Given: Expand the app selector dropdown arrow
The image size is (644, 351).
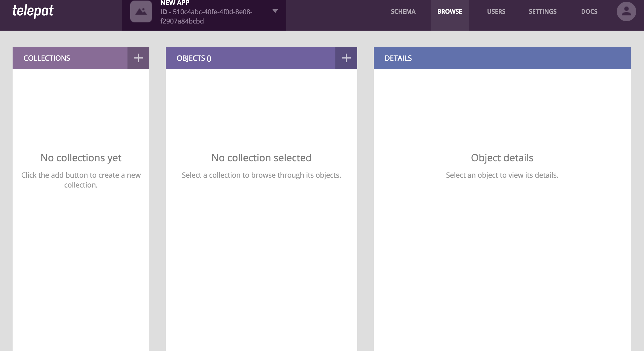Looking at the screenshot, I should pos(275,11).
